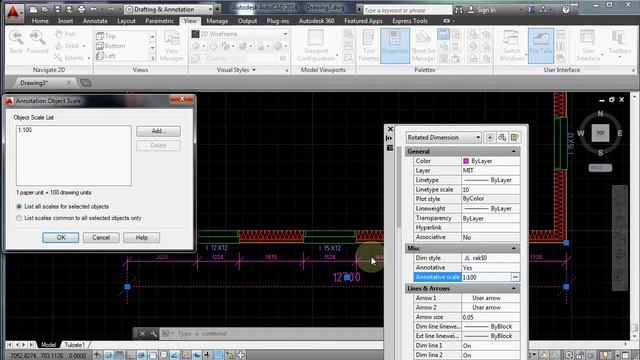Click the command line customize wrench icon
Screen dimensions: 640x360
click(153, 333)
